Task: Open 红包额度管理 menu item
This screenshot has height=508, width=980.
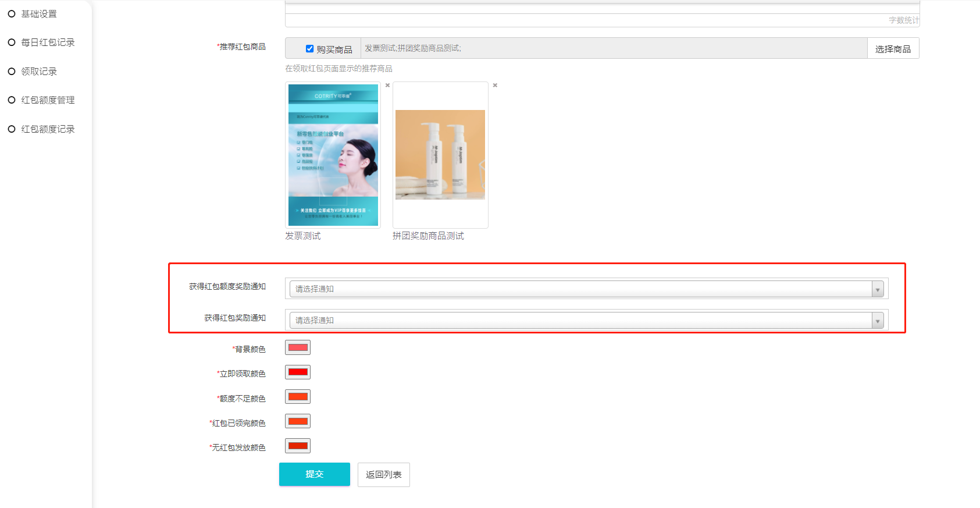Action: [48, 100]
